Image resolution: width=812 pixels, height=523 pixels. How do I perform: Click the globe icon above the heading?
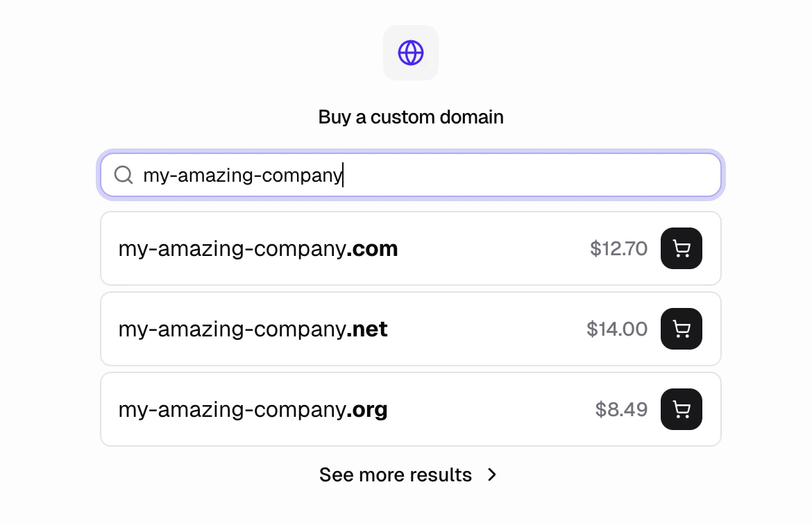pos(410,52)
